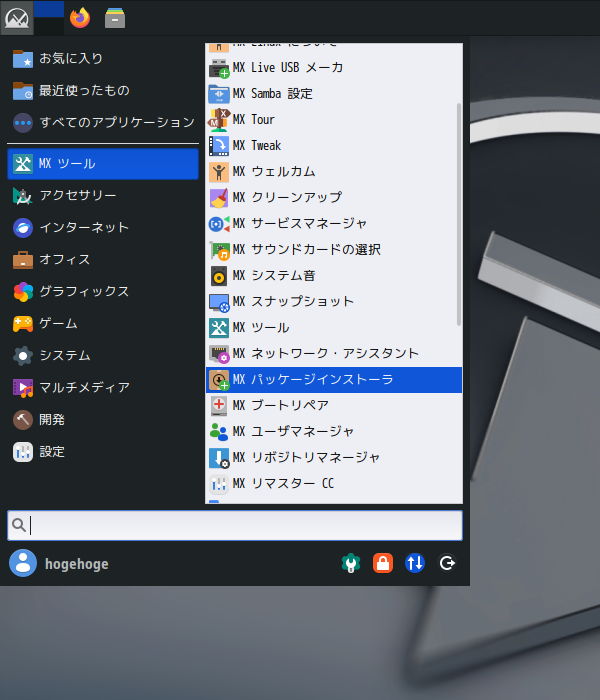Open the switch user arrows icon
The image size is (600, 700).
pyautogui.click(x=415, y=563)
